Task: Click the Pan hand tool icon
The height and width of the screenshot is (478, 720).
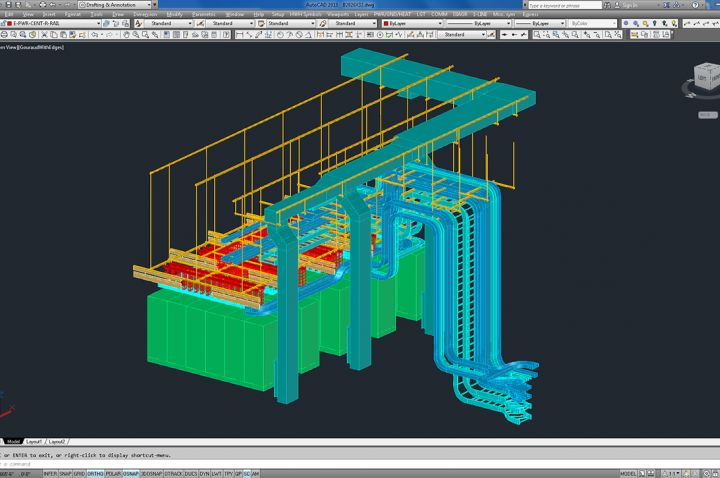Action: pos(126,34)
